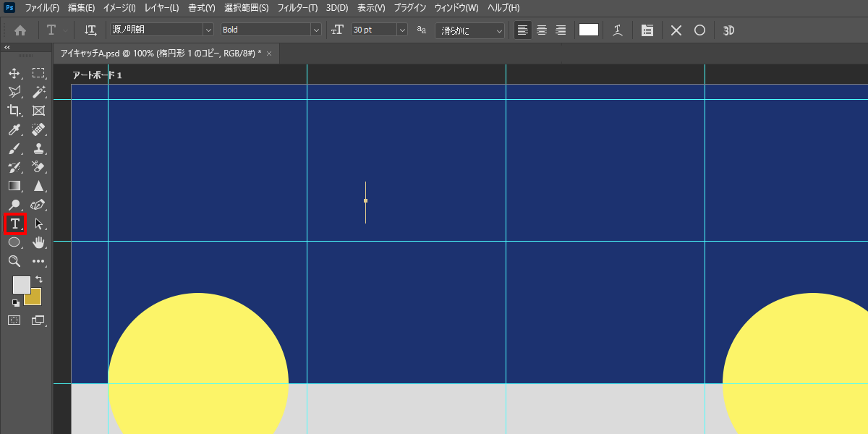Open the Bold font style dropdown
This screenshot has height=434, width=868.
315,30
